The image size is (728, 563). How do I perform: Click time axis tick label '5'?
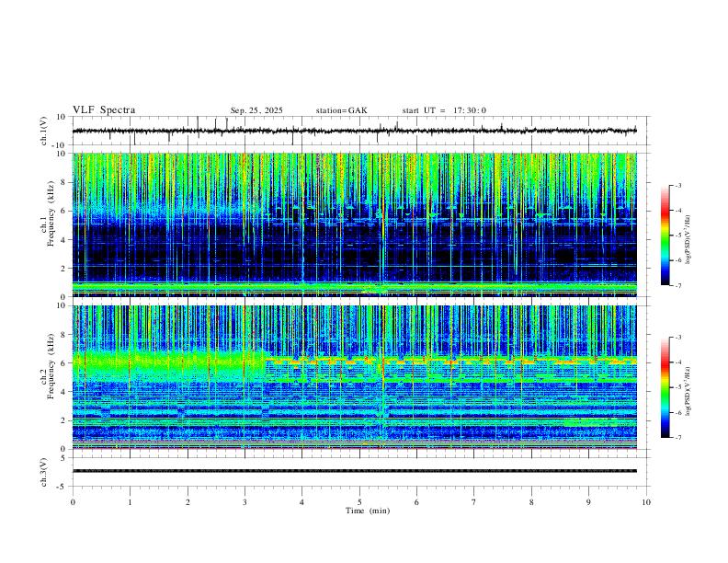click(359, 502)
